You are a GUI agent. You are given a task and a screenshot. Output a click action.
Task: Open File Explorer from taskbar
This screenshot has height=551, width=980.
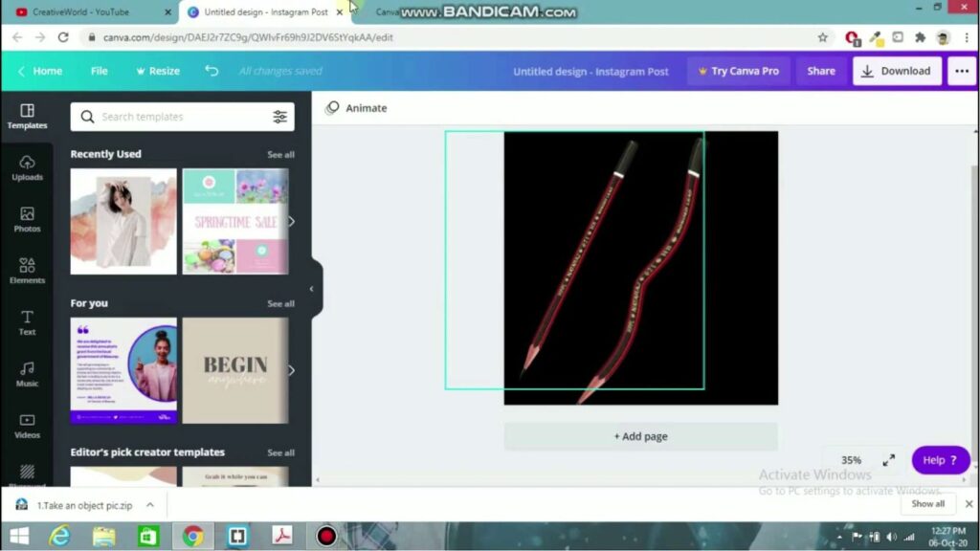(x=103, y=536)
